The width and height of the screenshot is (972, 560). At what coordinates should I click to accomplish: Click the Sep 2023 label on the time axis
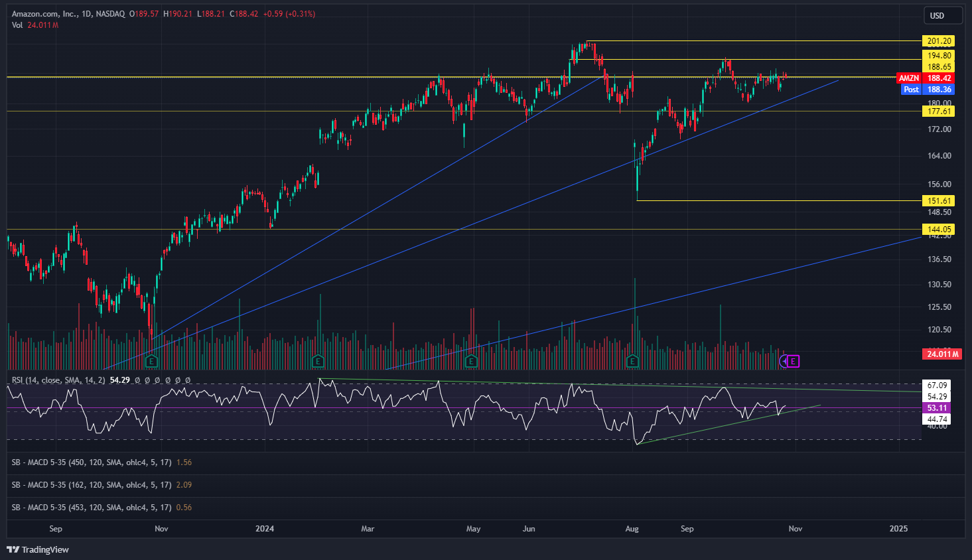tap(56, 529)
